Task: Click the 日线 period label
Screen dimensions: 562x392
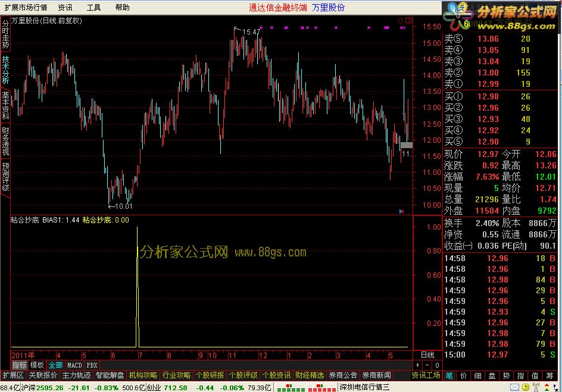Action: pos(427,355)
